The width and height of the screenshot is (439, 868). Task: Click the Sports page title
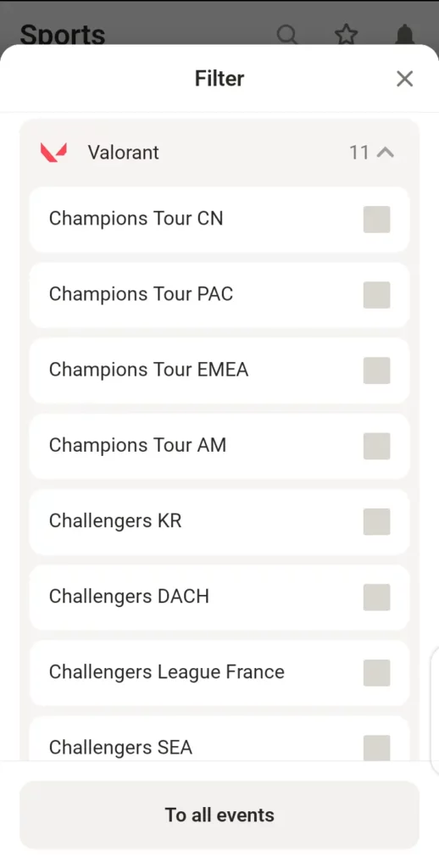click(x=63, y=34)
